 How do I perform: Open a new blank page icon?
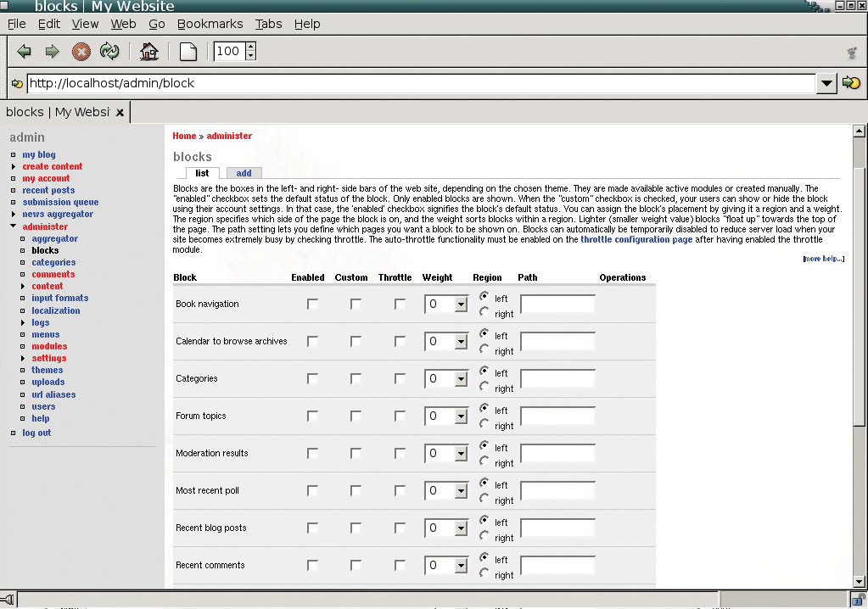tap(188, 52)
